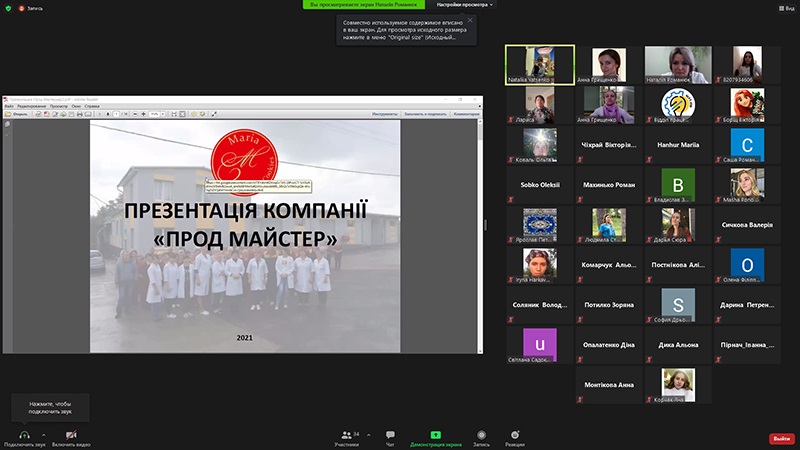The height and width of the screenshot is (450, 800).
Task: Click the Record icon in bottom toolbar
Action: 481,434
